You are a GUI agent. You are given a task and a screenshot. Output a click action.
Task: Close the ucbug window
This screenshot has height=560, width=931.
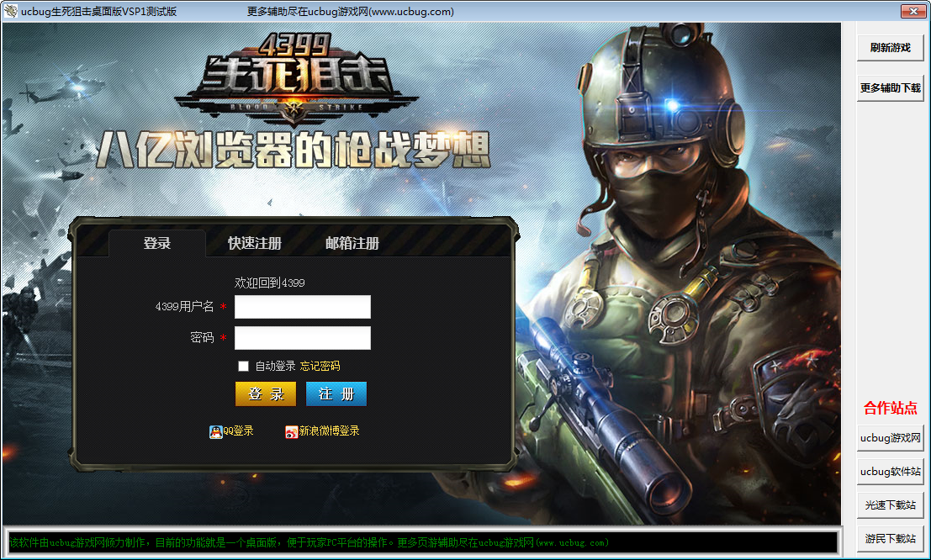[913, 11]
